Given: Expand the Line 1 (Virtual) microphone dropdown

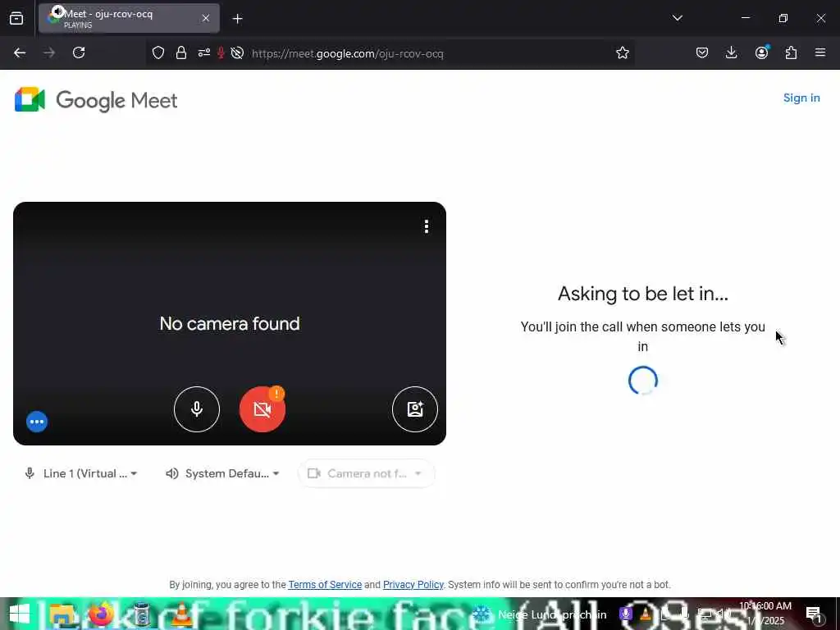Looking at the screenshot, I should click(81, 473).
